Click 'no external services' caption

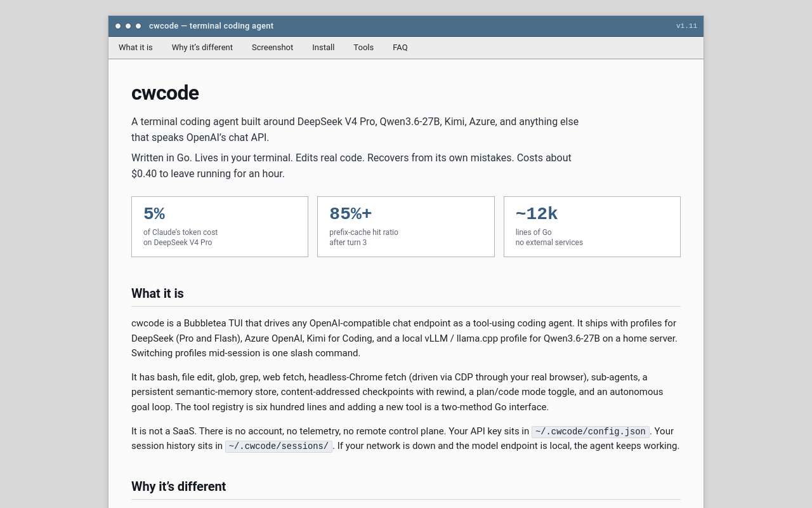click(x=549, y=243)
